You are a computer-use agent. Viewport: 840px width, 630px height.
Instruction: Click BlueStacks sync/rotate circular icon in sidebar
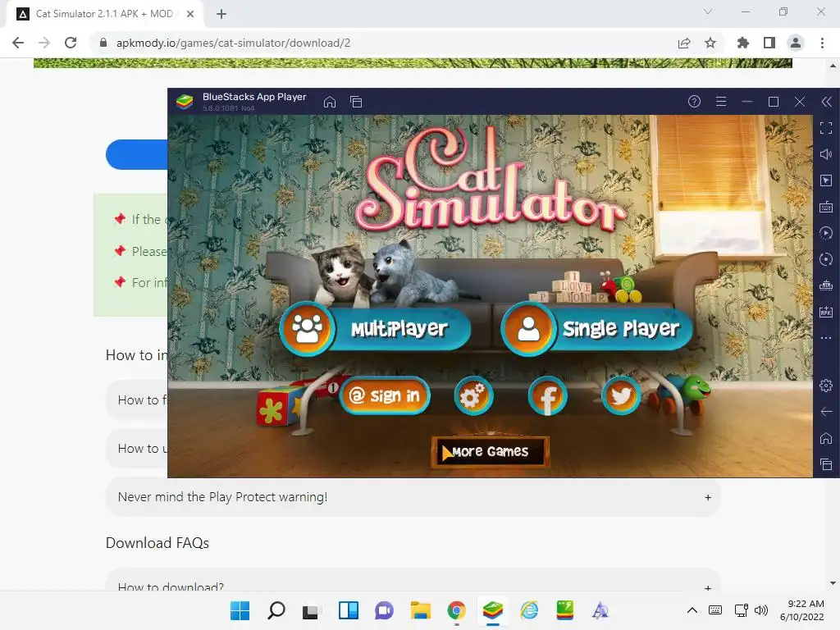[x=826, y=259]
